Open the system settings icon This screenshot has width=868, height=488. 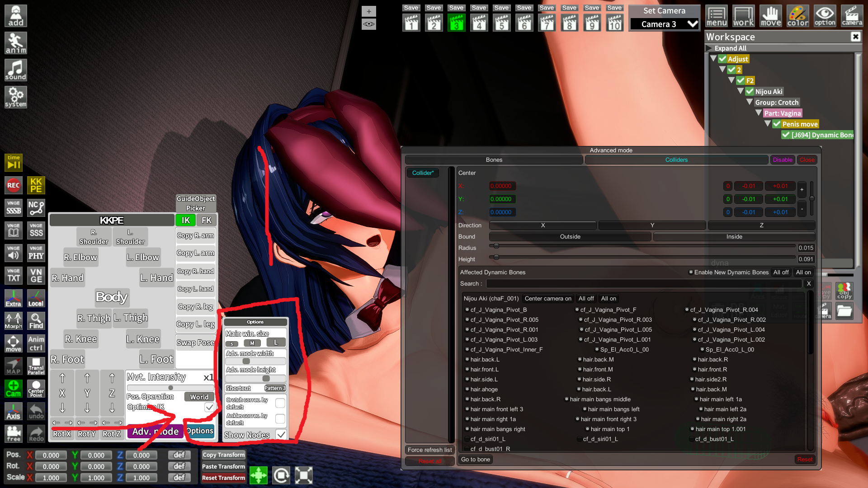(16, 97)
